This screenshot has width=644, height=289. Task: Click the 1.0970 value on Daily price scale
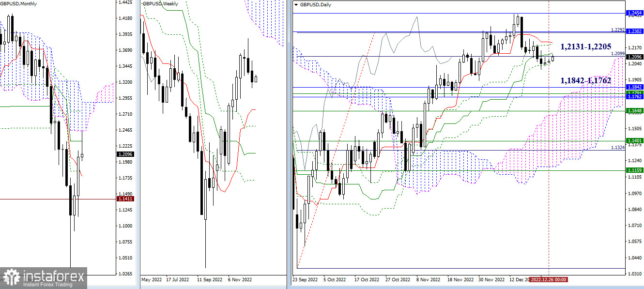tap(634, 193)
